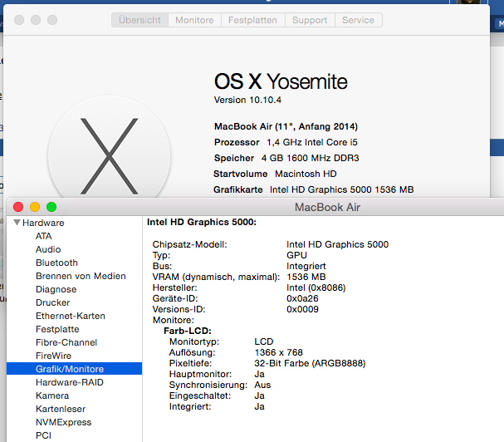Switch to the Übersicht tab

coord(139,20)
